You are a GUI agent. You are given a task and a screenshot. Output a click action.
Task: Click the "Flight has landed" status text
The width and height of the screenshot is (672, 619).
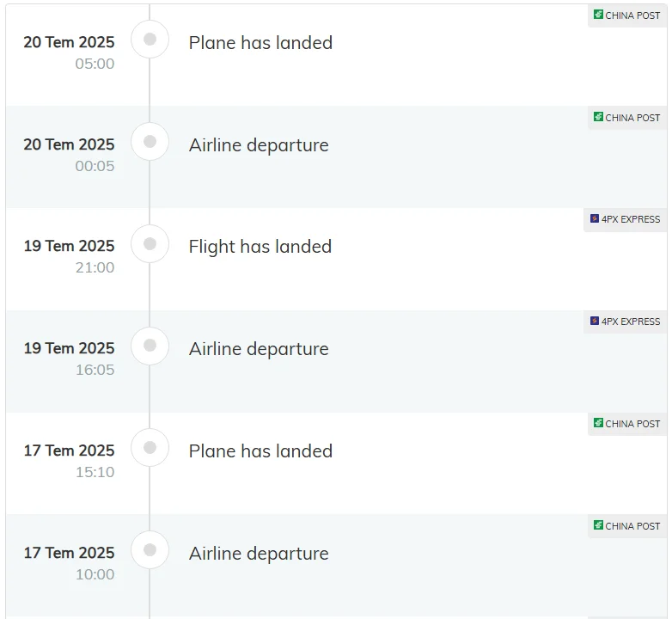(260, 247)
